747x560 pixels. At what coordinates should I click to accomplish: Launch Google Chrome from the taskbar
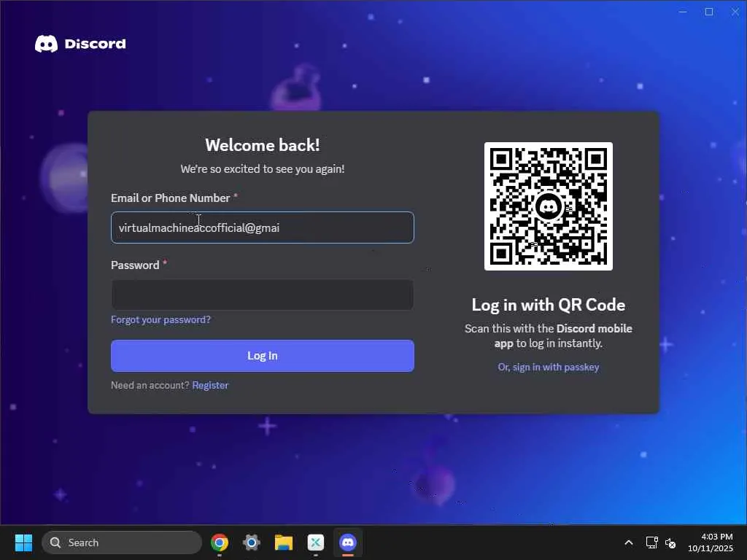[x=220, y=542]
